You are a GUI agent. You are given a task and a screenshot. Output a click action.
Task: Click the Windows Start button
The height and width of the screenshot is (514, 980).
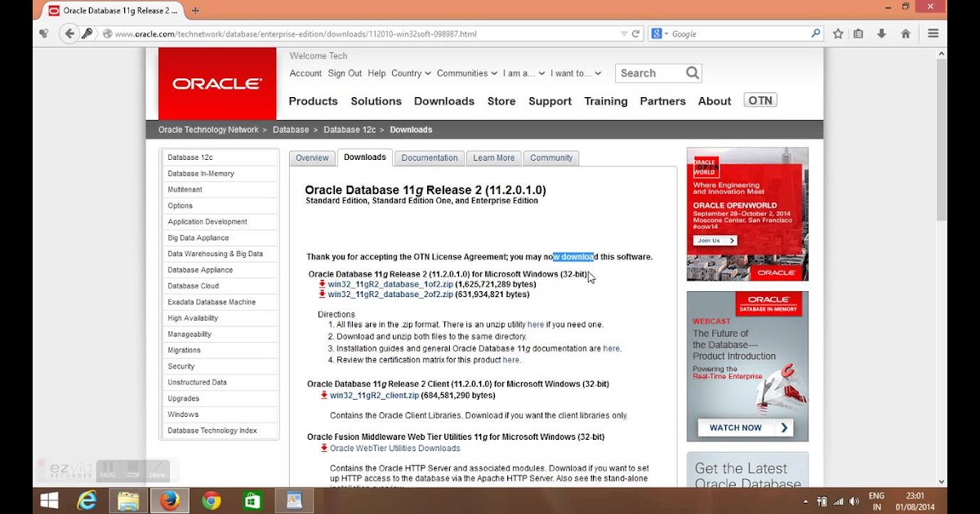coord(49,500)
